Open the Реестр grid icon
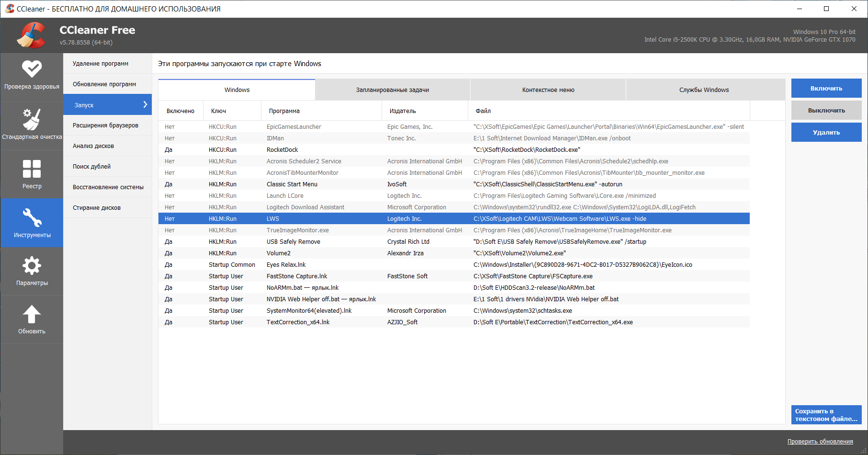Image resolution: width=868 pixels, height=455 pixels. (x=32, y=169)
